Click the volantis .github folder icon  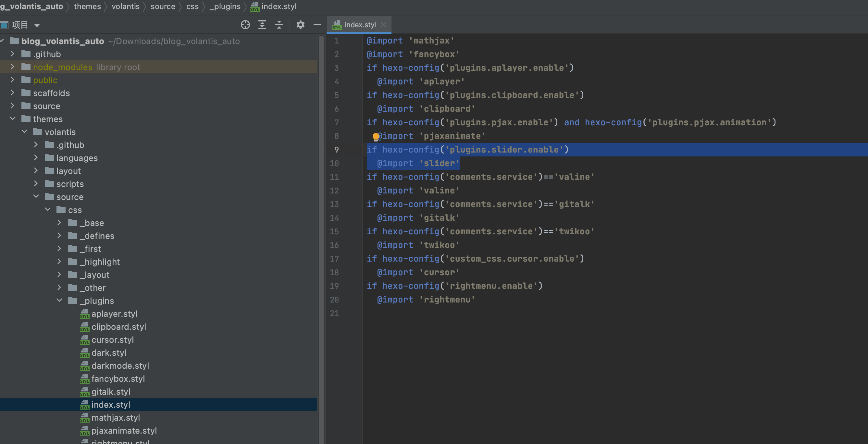coord(50,144)
